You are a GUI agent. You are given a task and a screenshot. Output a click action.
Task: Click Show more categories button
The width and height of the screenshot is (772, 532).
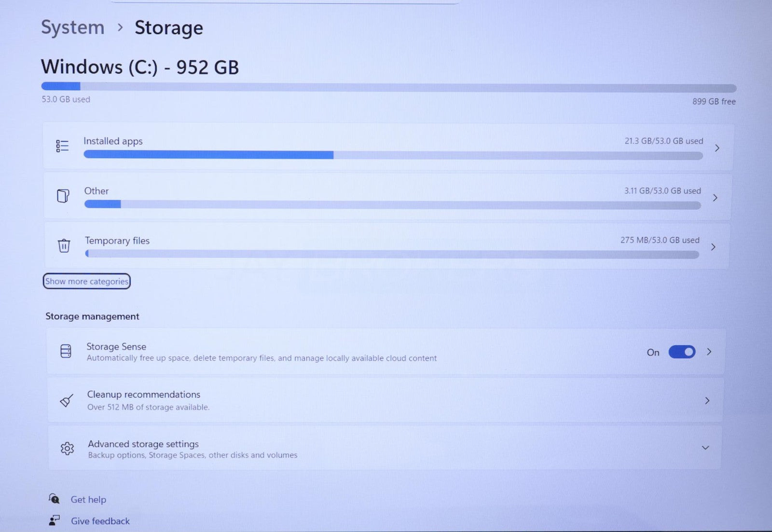(87, 281)
